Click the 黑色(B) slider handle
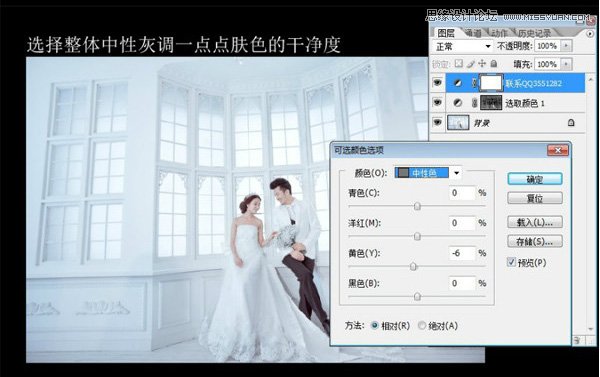The width and height of the screenshot is (600, 377). 417,296
